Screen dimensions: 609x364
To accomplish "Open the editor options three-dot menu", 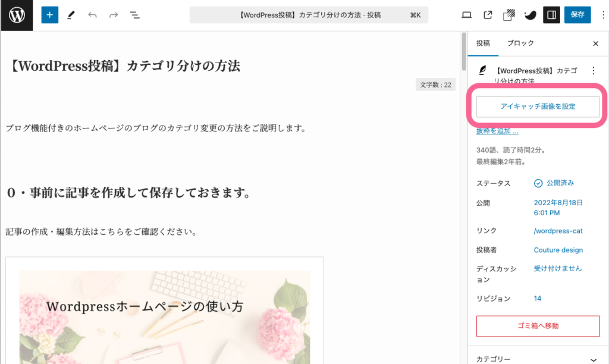I will 603,15.
